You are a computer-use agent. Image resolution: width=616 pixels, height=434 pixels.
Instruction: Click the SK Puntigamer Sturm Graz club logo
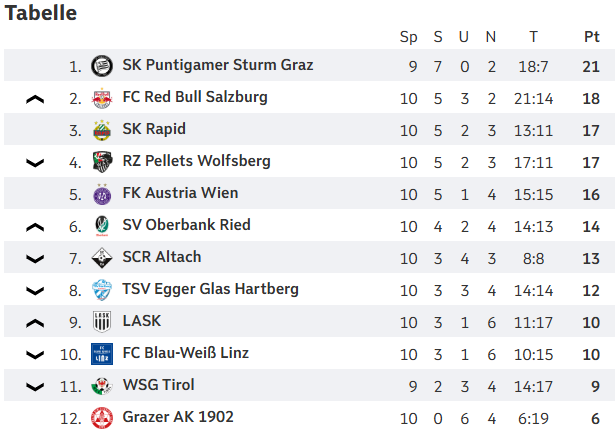tap(101, 66)
